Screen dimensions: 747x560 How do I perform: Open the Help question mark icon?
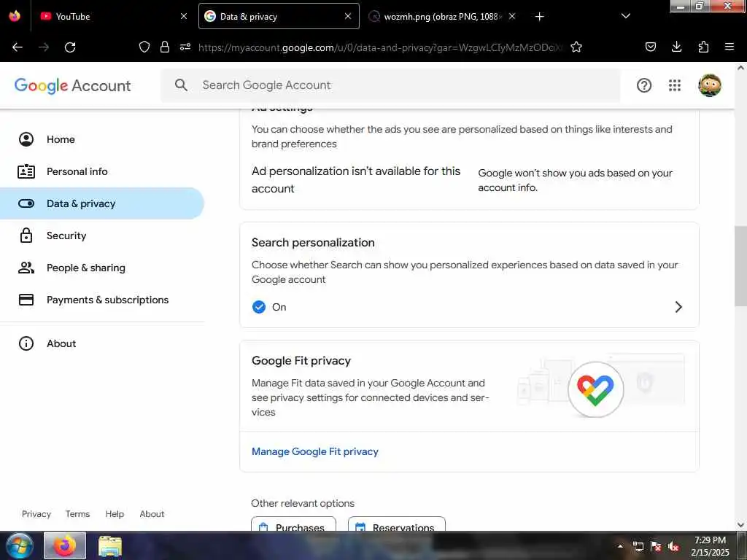(644, 85)
